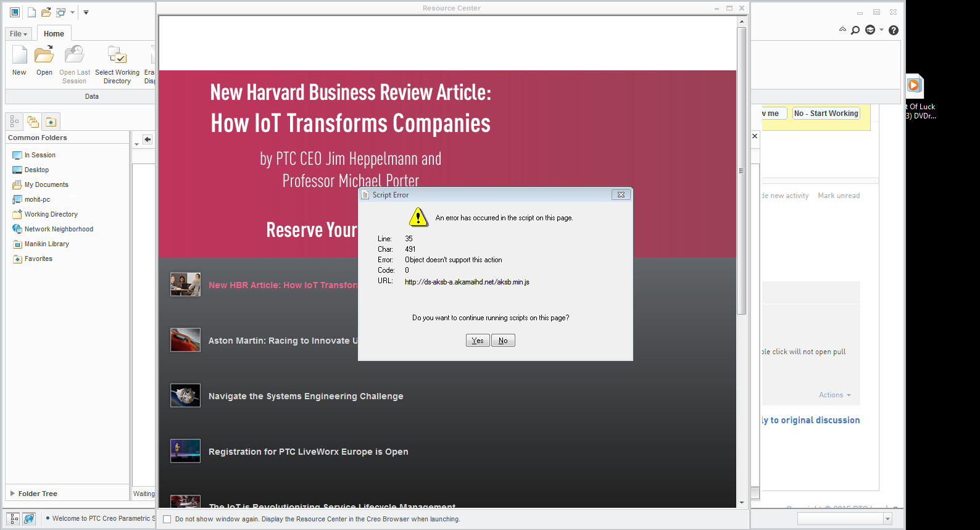Click the 'Reserve Your' banner heading

(312, 230)
